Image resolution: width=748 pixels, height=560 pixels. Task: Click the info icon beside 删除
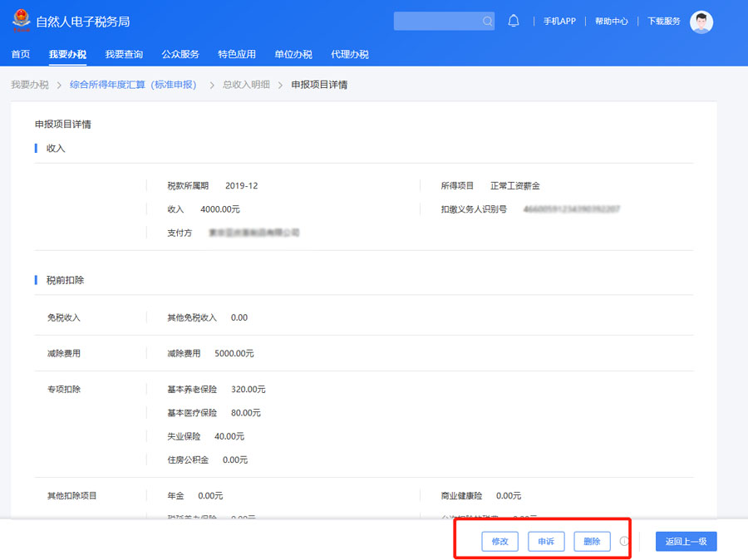coord(624,542)
